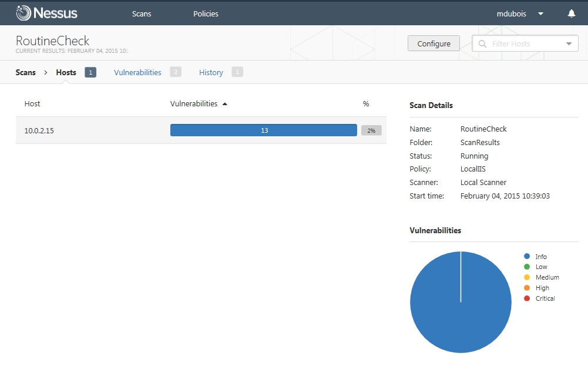The height and width of the screenshot is (373, 588).
Task: Open the notifications bell
Action: point(571,14)
